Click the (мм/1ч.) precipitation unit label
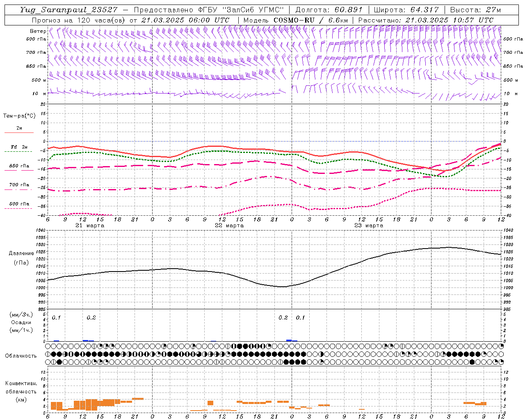The width and height of the screenshot is (525, 420). click(21, 330)
